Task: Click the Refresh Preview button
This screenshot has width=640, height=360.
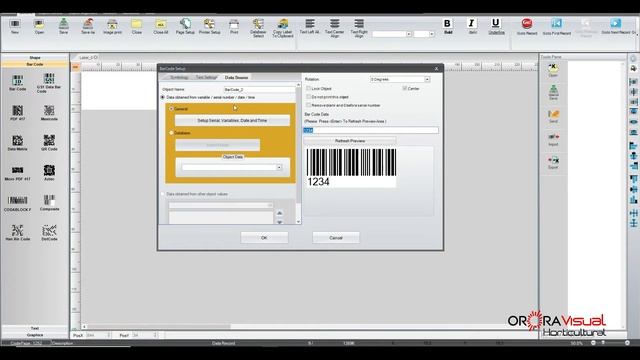Action: [350, 141]
